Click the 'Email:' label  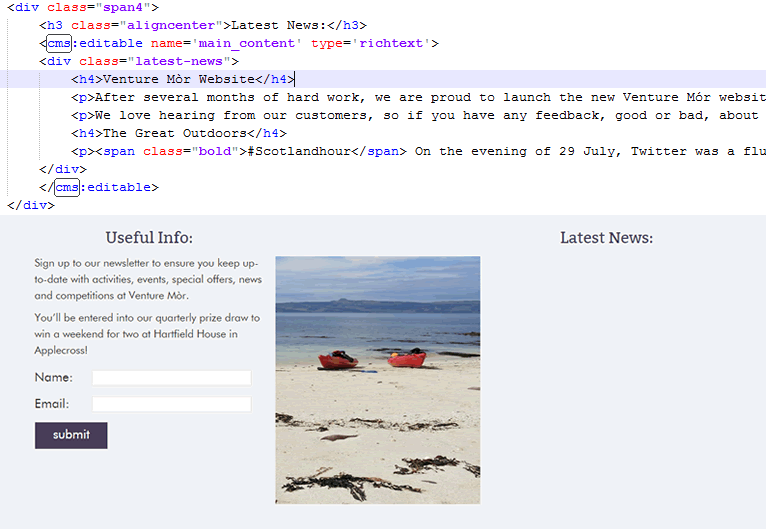(52, 404)
